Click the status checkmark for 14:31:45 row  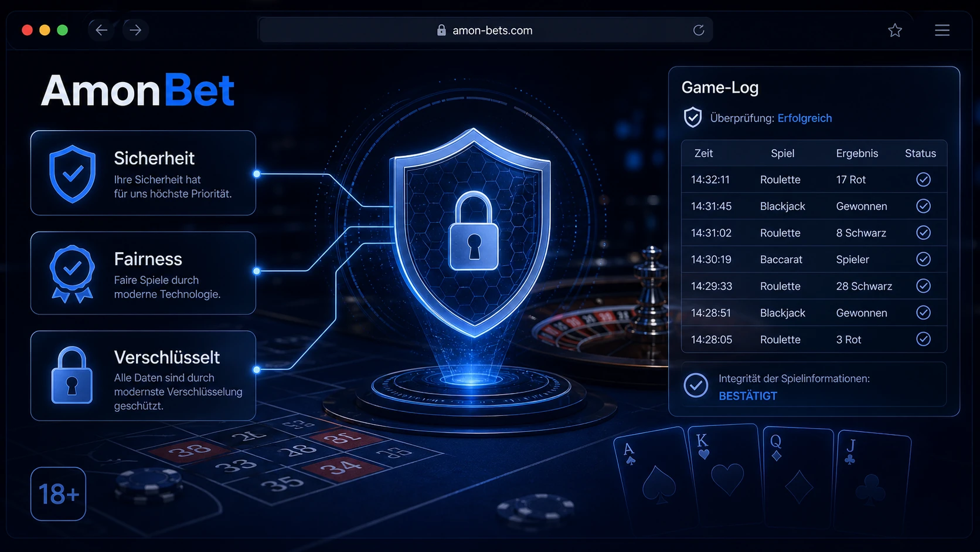[x=923, y=206]
